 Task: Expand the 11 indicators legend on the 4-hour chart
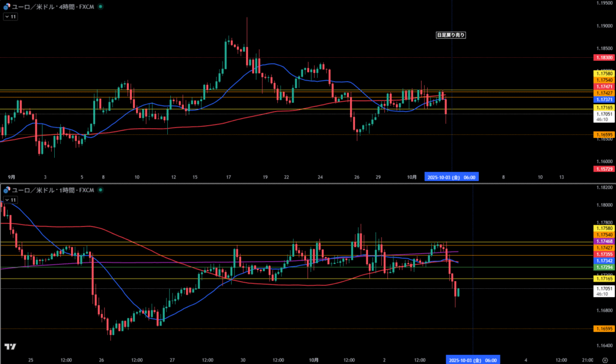10,17
